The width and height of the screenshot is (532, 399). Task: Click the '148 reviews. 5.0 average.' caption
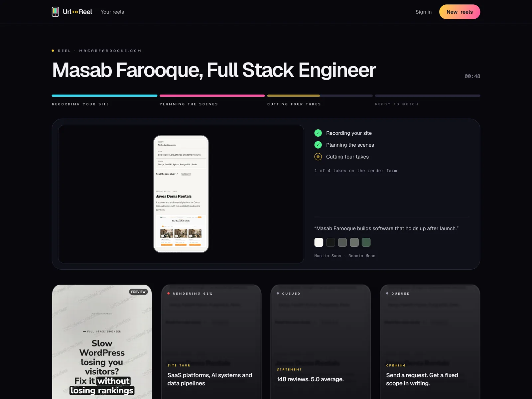click(x=310, y=379)
